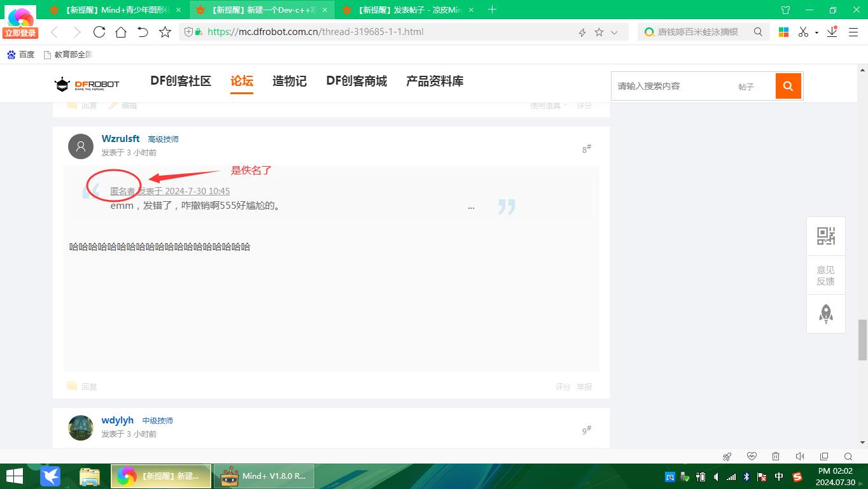Click the 高级技师 rank label
The image size is (868, 489).
point(163,139)
